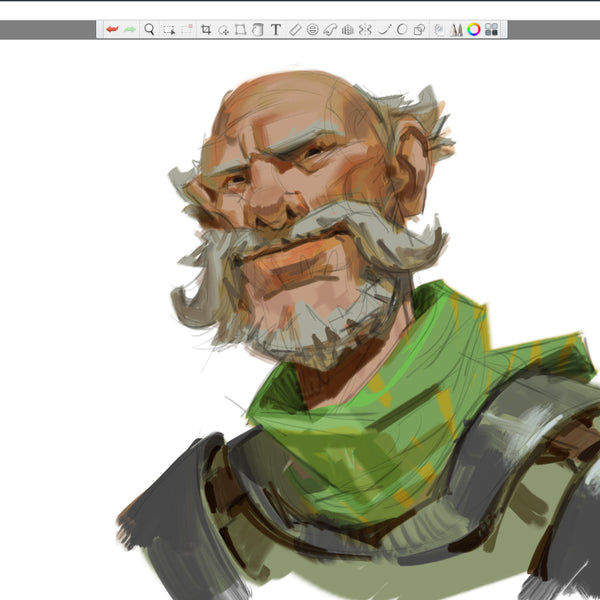
Task: Enable the Predictive Stroke tool
Action: click(x=401, y=30)
